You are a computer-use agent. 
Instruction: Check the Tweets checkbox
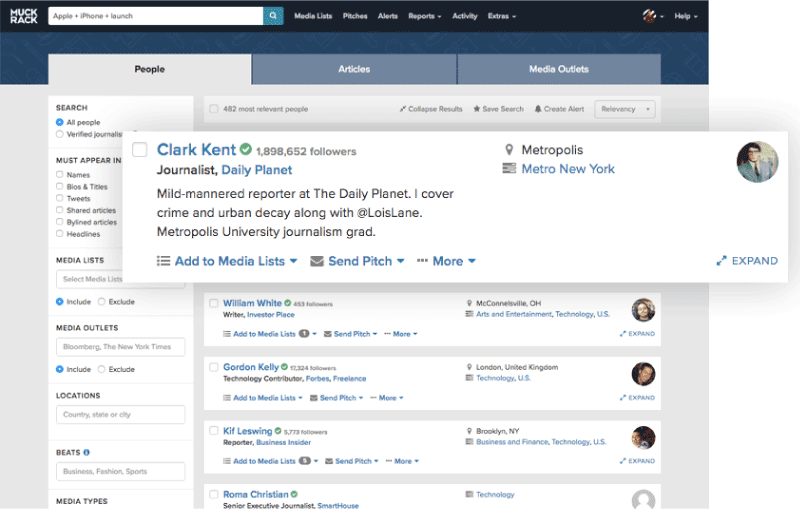point(60,198)
